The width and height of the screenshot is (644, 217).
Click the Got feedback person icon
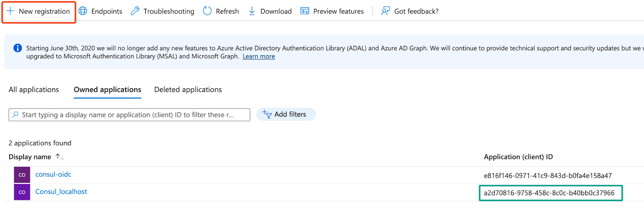pos(385,11)
